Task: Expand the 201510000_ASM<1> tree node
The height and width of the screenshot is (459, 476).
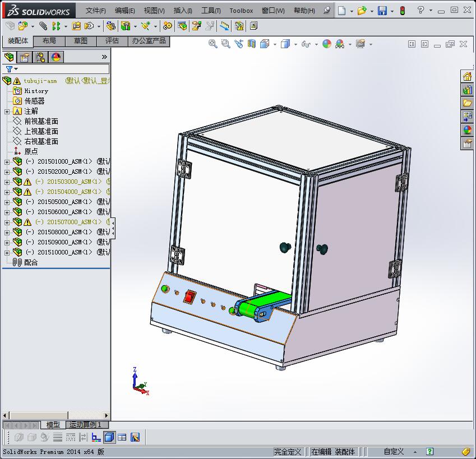Action: 7,253
